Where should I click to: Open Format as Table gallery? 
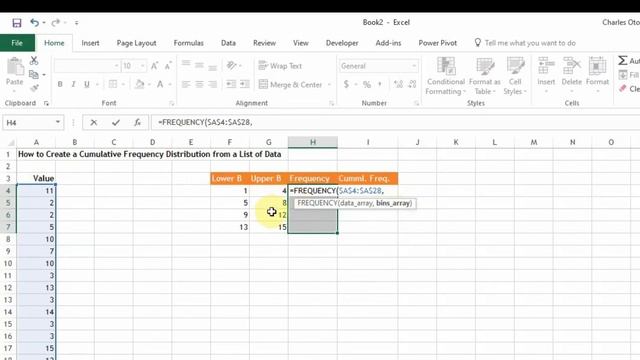click(484, 76)
